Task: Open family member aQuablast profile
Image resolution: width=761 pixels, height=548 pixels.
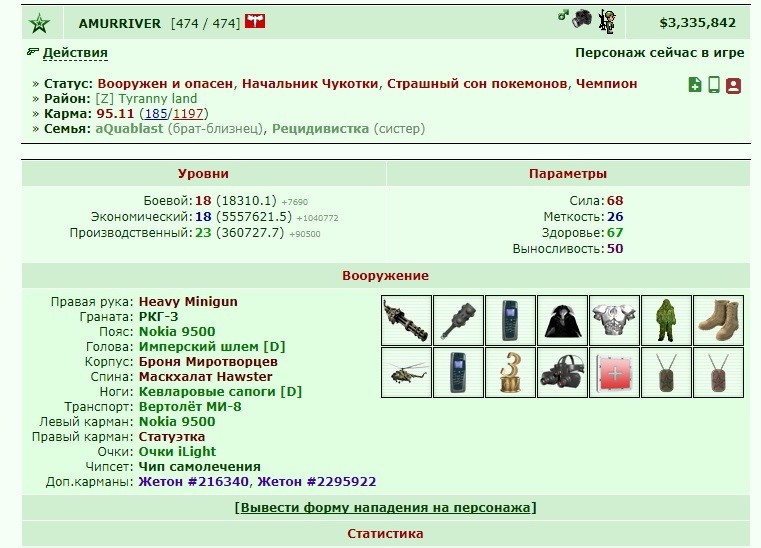Action: tap(129, 129)
